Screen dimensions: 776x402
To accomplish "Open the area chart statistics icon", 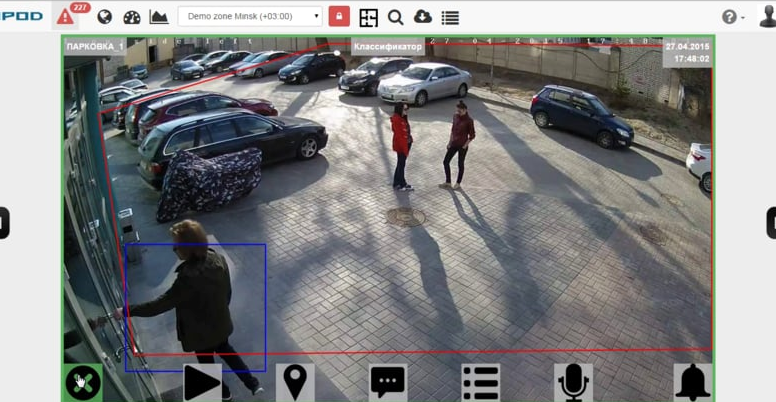I will point(159,17).
